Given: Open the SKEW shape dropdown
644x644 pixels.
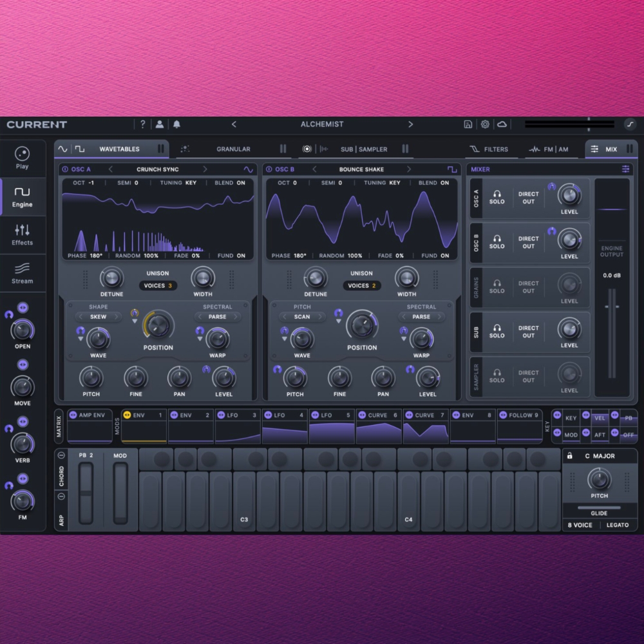Looking at the screenshot, I should click(99, 317).
